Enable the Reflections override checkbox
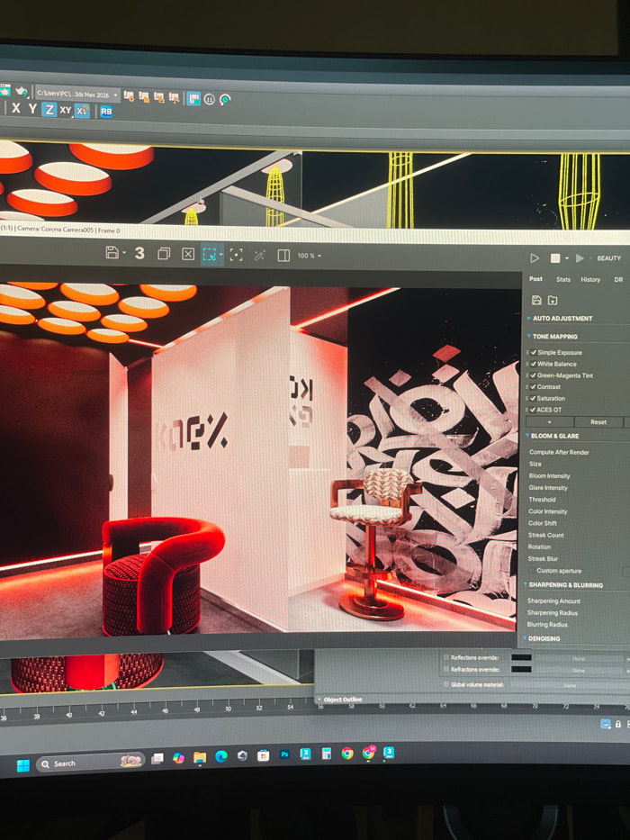 [446, 657]
